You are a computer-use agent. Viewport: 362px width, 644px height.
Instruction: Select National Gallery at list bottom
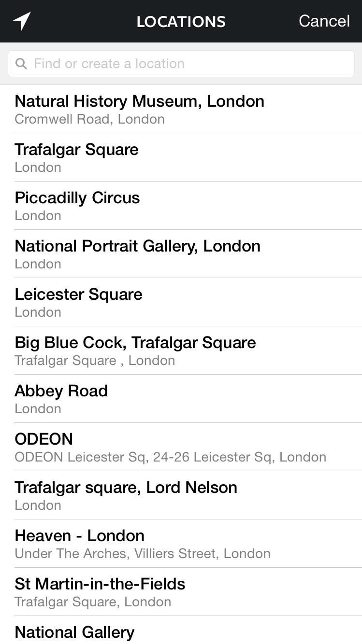(74, 632)
